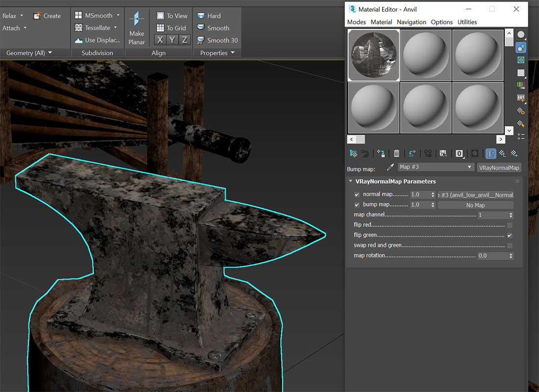Collapse VRayNormalMap Parameters rollout
539x392 pixels.
(x=351, y=181)
